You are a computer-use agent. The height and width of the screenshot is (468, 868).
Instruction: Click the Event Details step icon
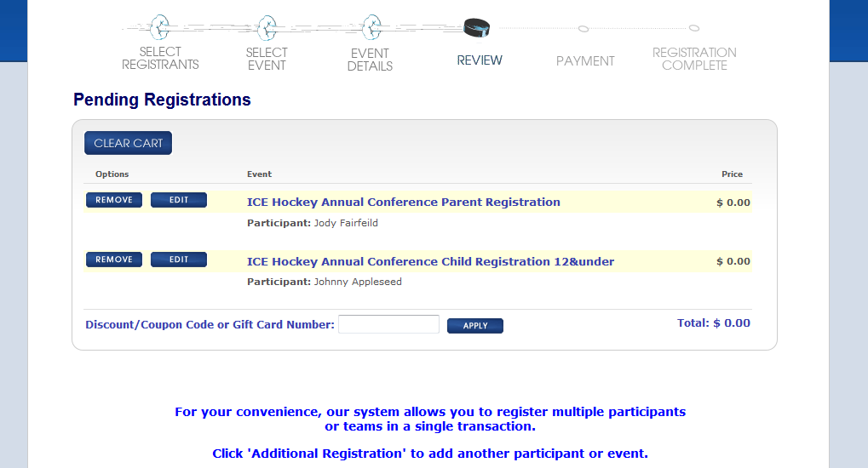pyautogui.click(x=371, y=27)
